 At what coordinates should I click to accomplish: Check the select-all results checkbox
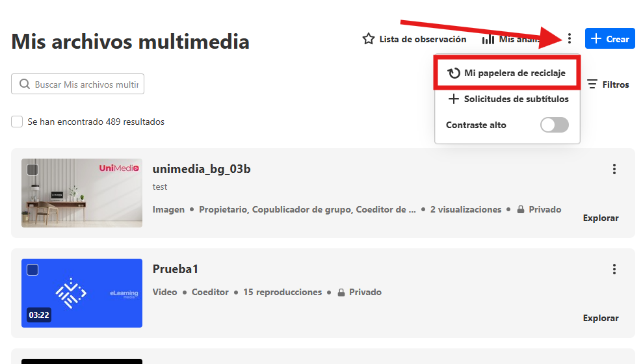pyautogui.click(x=17, y=122)
